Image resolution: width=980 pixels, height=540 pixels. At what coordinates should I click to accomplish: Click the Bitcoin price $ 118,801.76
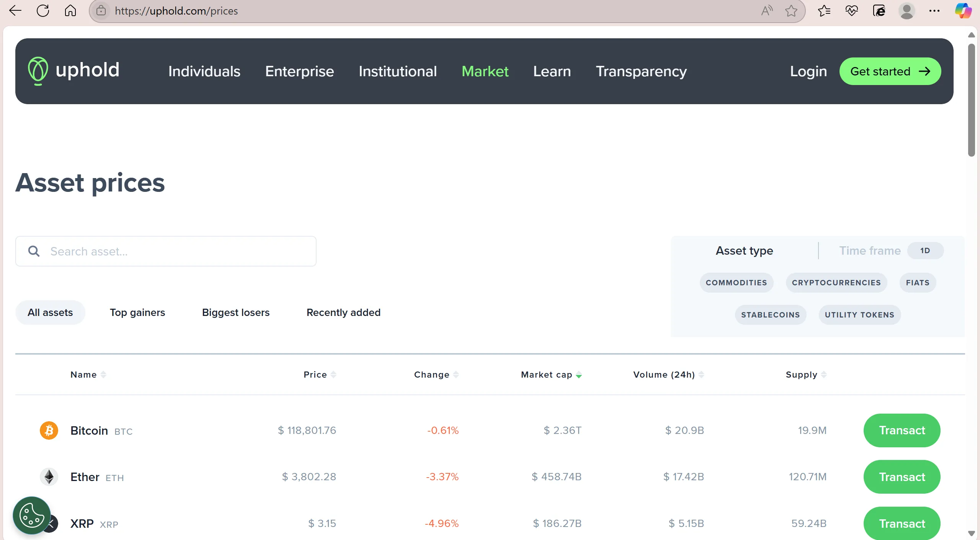(x=307, y=430)
